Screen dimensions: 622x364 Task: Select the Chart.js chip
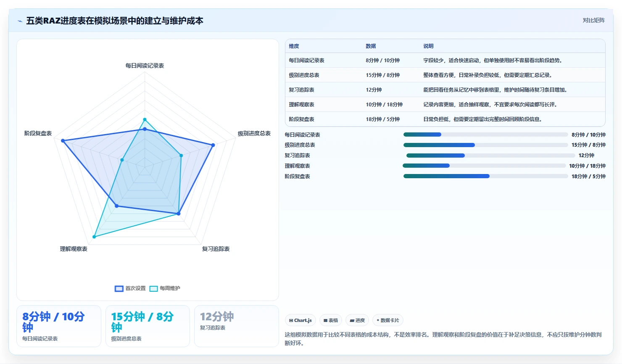coord(300,320)
